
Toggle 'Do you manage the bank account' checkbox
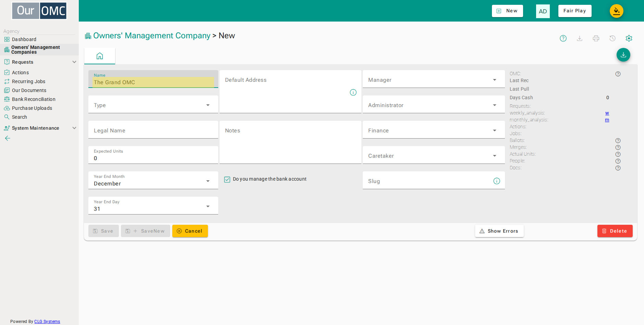click(x=227, y=179)
